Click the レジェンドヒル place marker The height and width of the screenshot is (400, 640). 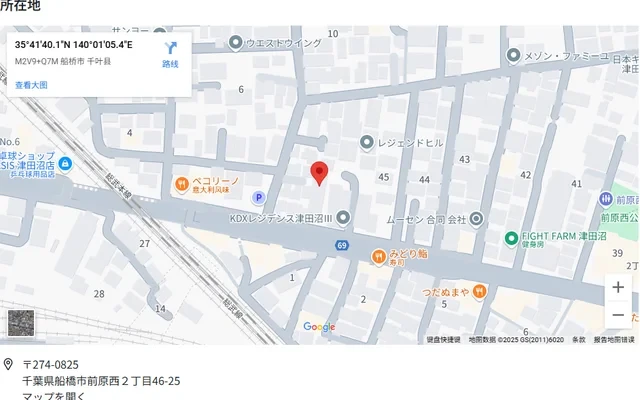coord(367,143)
